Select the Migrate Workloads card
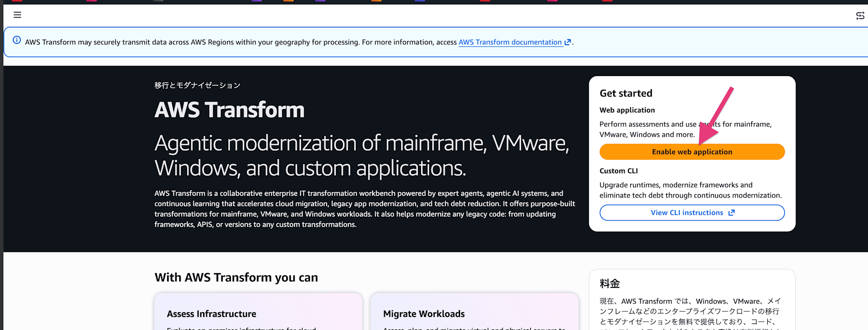The width and height of the screenshot is (868, 330). [474, 312]
